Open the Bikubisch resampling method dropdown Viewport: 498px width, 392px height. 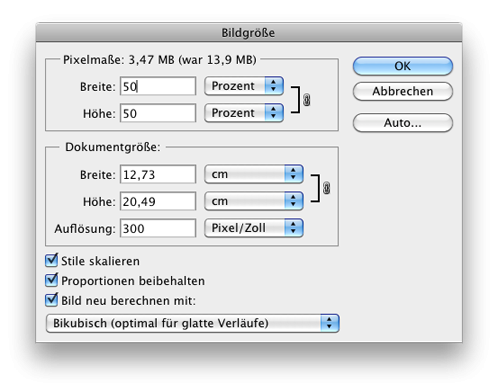point(193,323)
